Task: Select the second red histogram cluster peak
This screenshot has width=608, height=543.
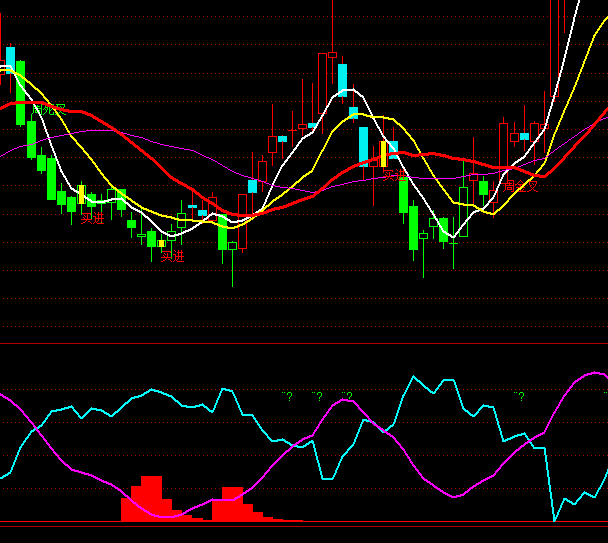Action: (233, 503)
